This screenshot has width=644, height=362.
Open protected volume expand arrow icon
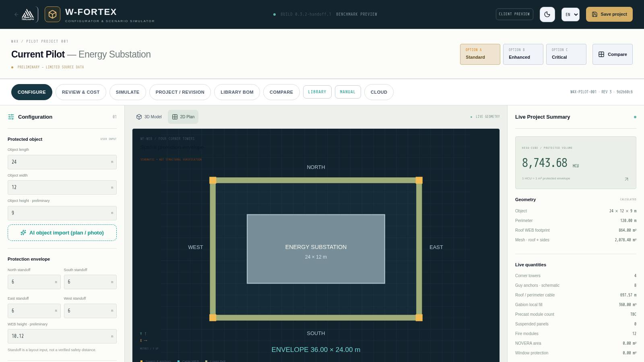tap(626, 179)
